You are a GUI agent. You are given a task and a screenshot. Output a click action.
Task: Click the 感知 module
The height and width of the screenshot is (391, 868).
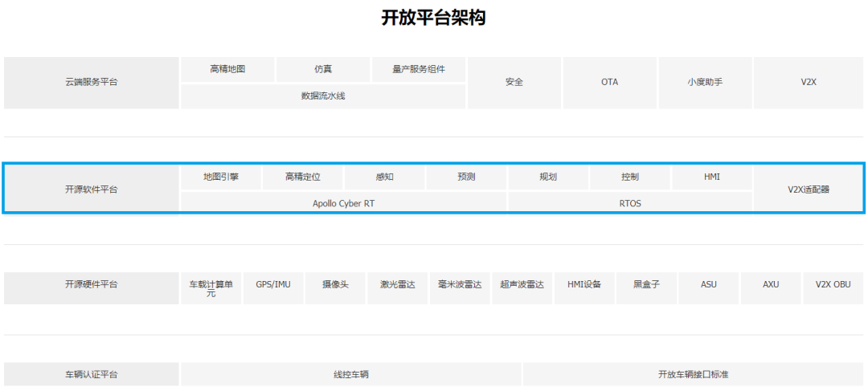click(x=385, y=177)
